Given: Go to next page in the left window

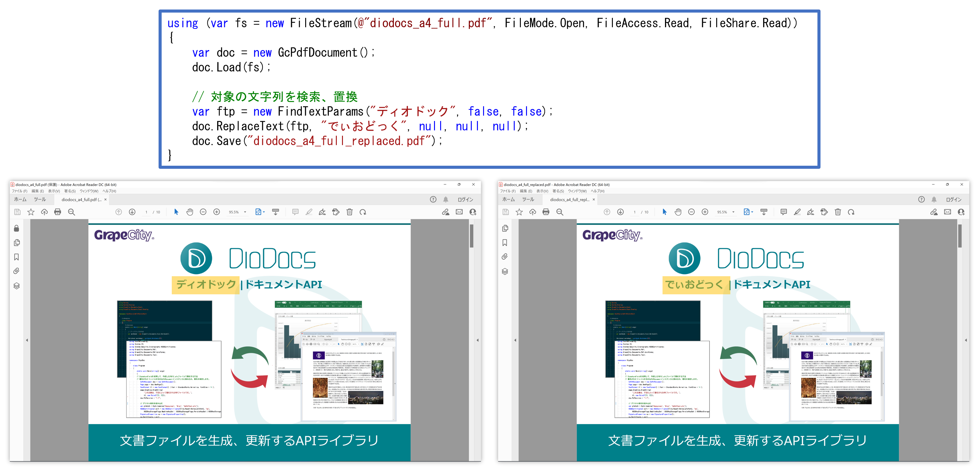Looking at the screenshot, I should (132, 212).
